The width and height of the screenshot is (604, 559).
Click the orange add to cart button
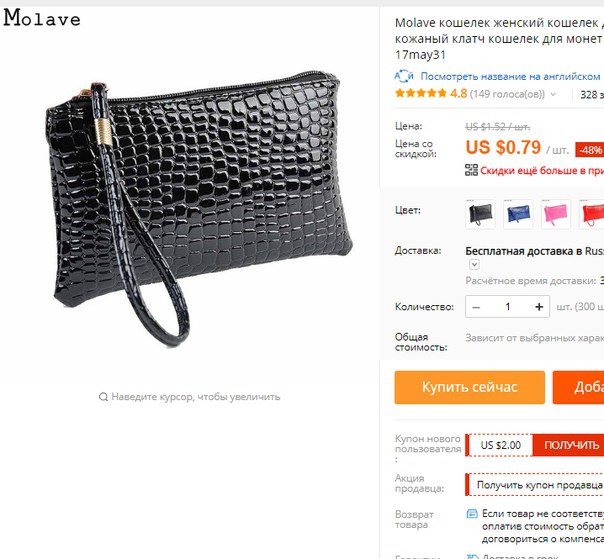click(579, 387)
